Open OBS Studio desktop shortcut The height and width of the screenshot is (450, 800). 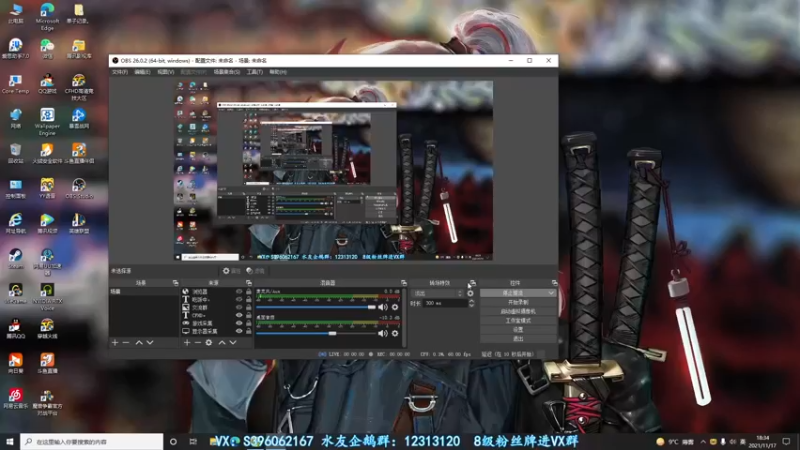click(79, 188)
